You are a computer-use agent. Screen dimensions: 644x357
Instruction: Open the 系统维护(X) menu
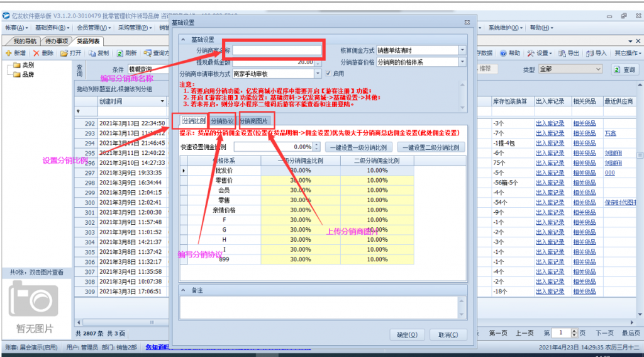click(x=505, y=28)
